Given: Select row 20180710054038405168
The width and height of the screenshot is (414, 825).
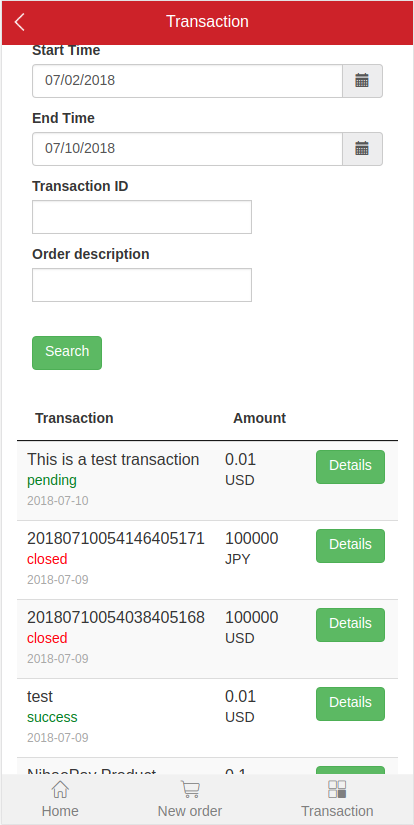Looking at the screenshot, I should click(x=207, y=639).
